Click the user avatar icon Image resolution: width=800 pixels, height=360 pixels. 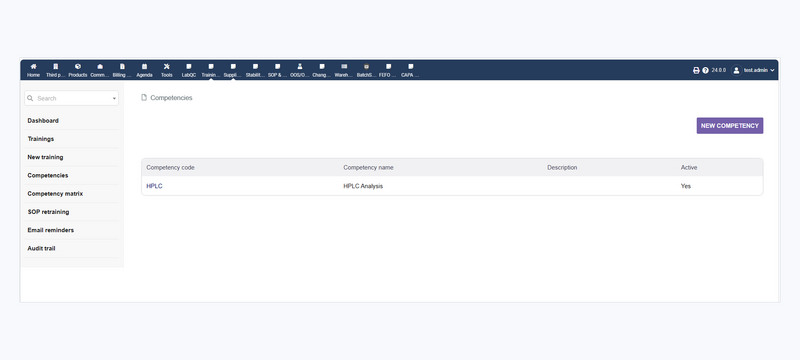[736, 70]
